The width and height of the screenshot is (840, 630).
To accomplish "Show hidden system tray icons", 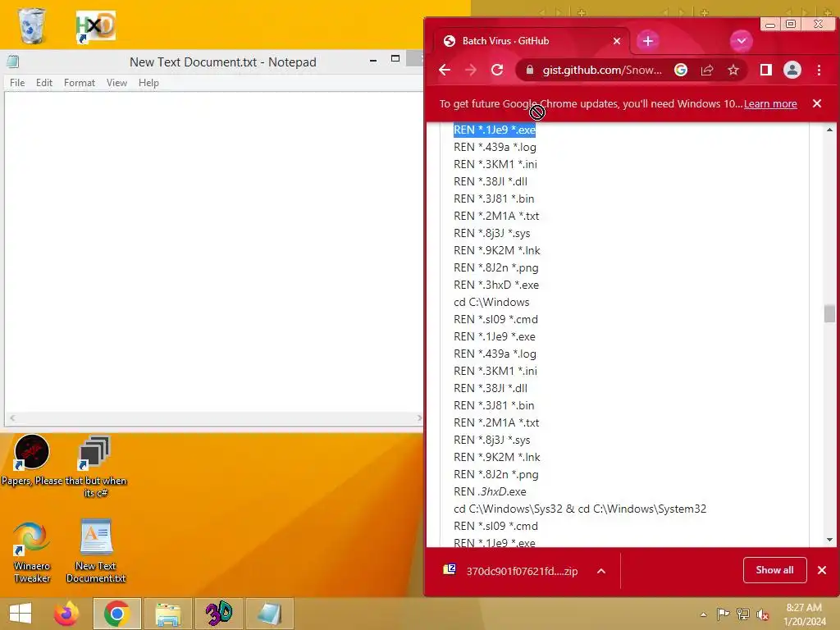I will [x=703, y=614].
